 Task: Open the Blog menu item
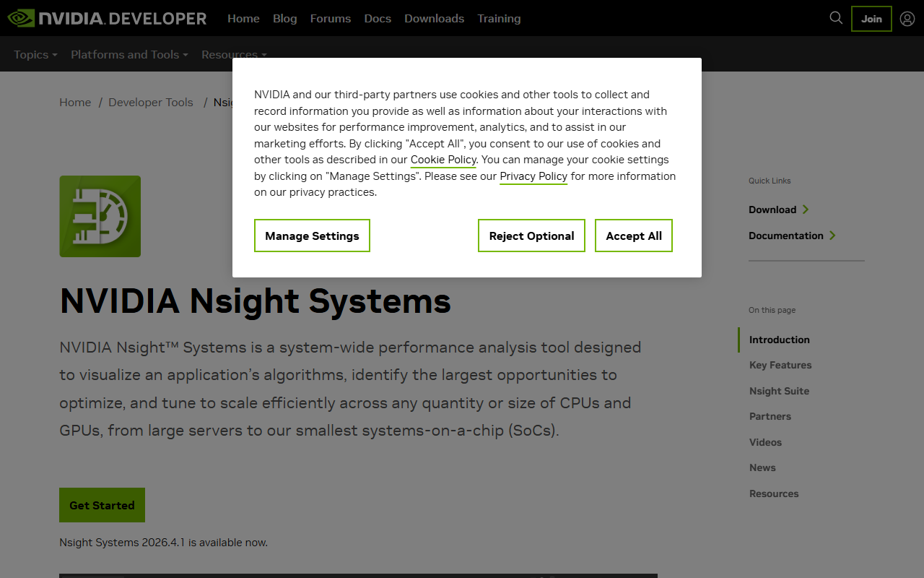(285, 19)
